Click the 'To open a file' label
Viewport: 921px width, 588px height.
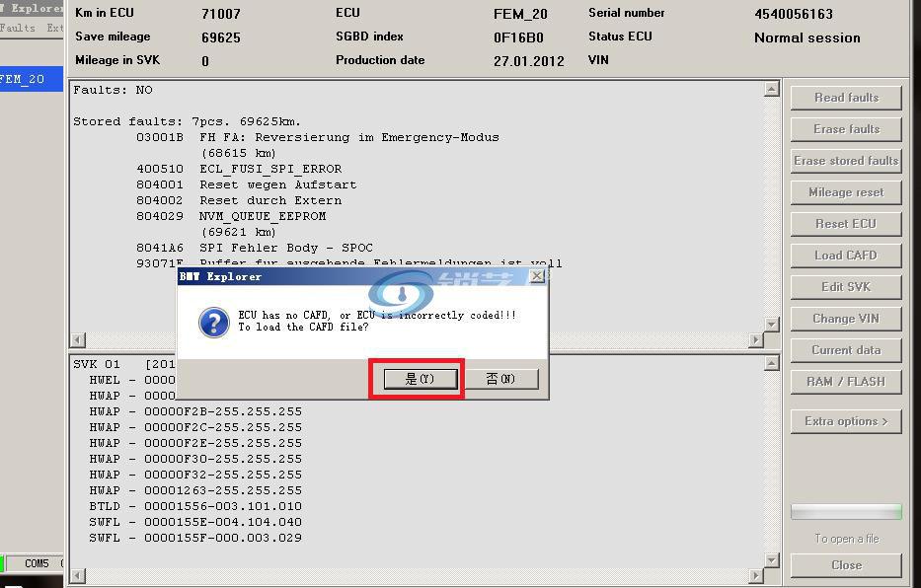point(846,539)
